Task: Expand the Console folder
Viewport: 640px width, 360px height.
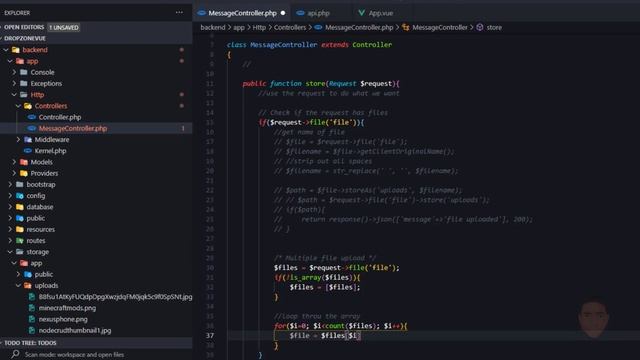Action: (x=14, y=72)
